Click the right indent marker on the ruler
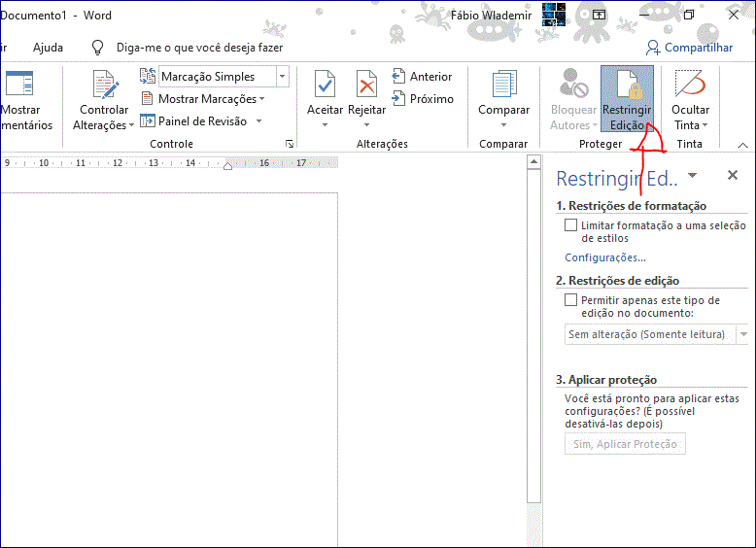Screen dimensions: 756x548 pos(228,166)
